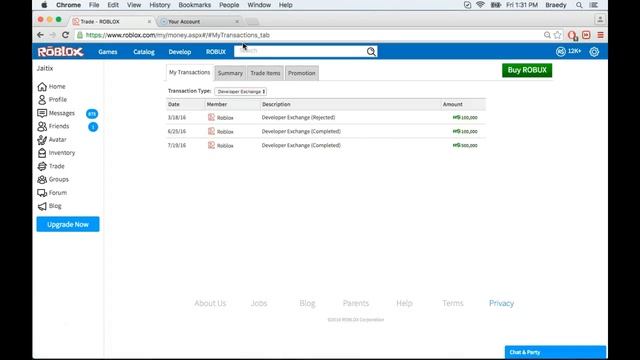Open the Terms footer link

tap(453, 303)
